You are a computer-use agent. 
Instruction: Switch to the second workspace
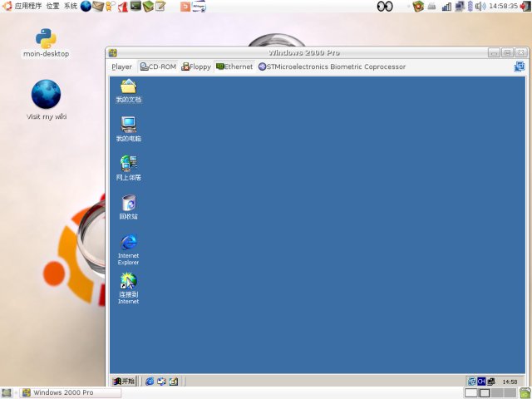pyautogui.click(x=485, y=393)
